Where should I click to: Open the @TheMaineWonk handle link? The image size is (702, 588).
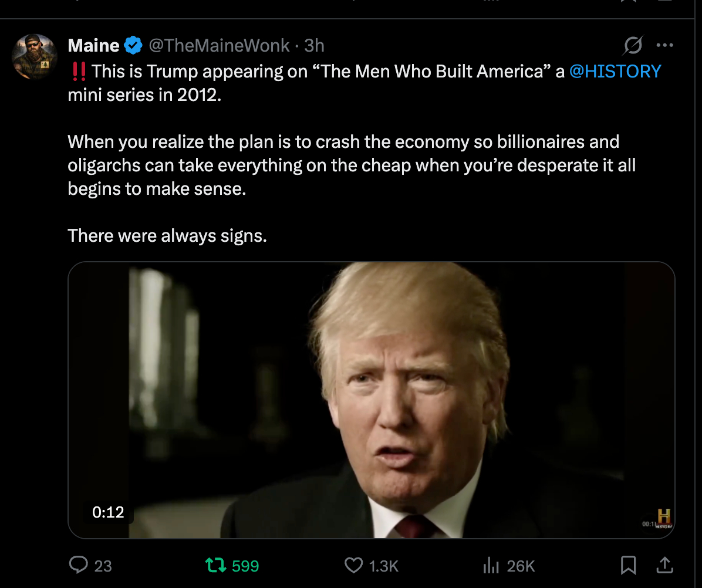click(x=218, y=45)
